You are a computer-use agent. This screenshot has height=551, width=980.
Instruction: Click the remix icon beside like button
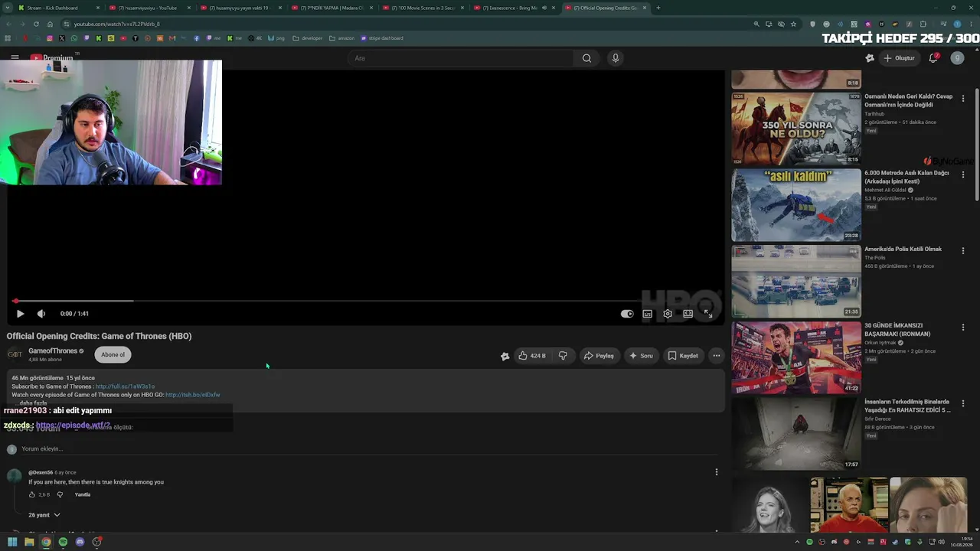click(x=505, y=356)
